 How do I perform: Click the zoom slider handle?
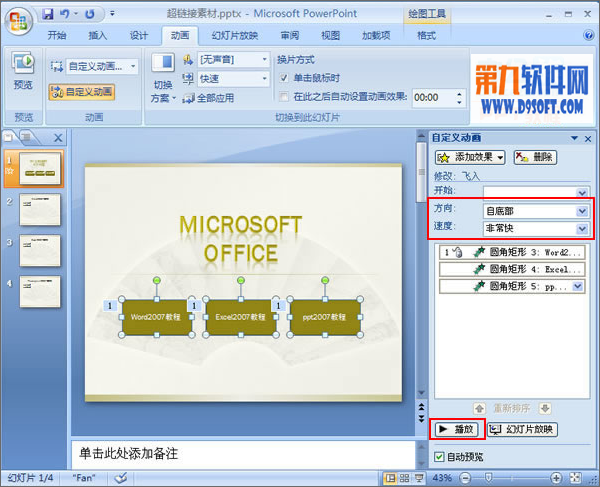pyautogui.click(x=489, y=478)
